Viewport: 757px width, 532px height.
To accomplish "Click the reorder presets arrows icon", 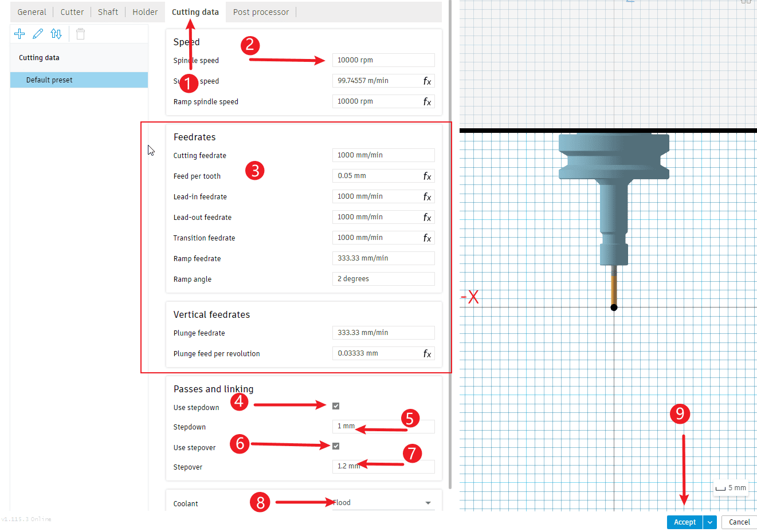I will click(56, 34).
